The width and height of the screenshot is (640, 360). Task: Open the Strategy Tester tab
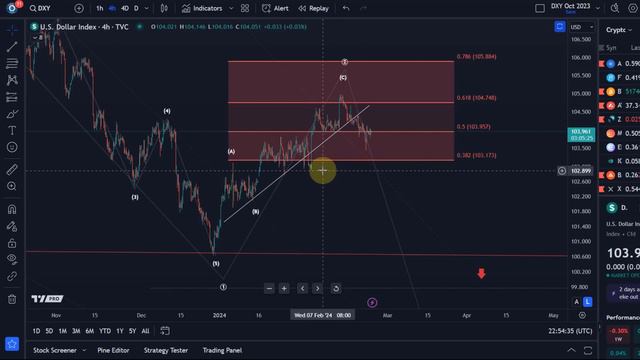[x=166, y=350]
